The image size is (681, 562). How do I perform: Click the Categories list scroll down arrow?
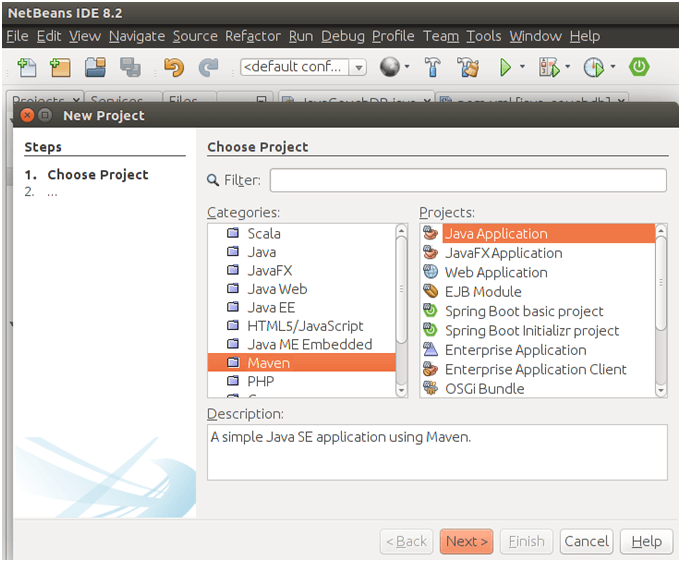(401, 390)
